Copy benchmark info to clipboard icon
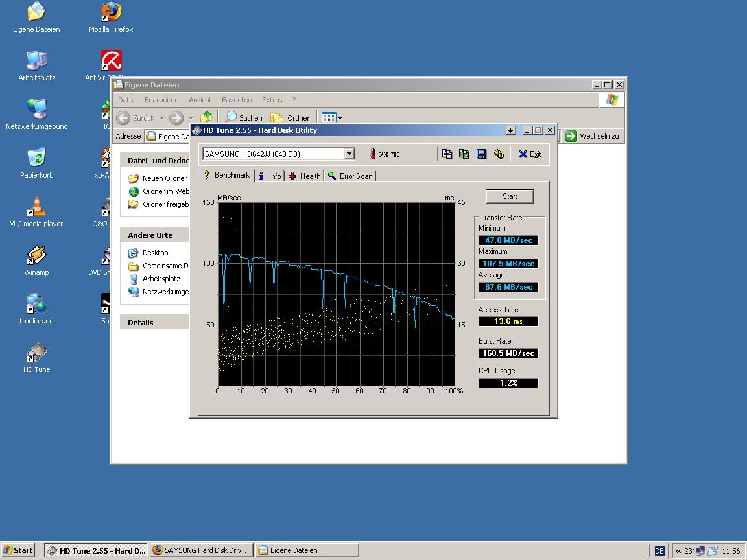This screenshot has height=560, width=747. [x=447, y=154]
